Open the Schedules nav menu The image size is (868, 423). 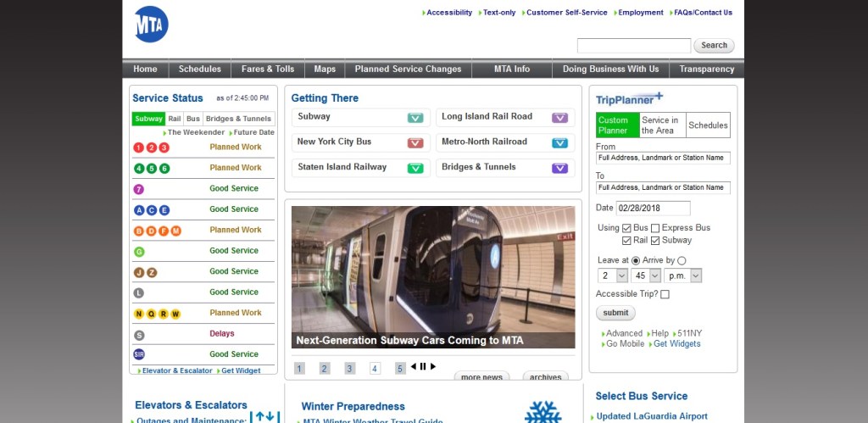coord(199,70)
